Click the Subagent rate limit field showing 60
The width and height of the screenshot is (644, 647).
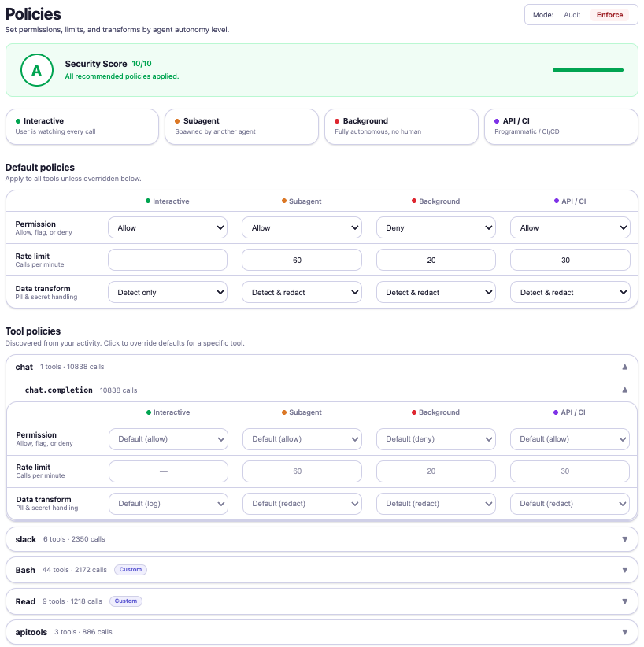click(302, 259)
